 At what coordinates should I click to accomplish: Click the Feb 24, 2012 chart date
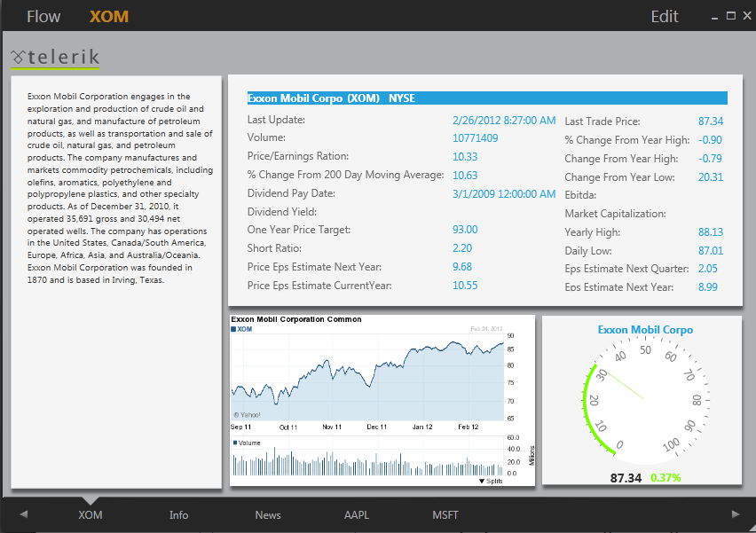tap(486, 329)
